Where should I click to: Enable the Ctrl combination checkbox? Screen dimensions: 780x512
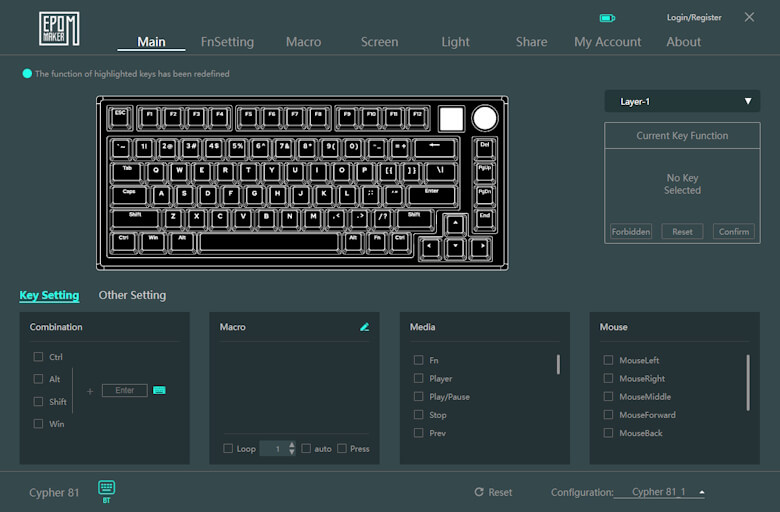click(39, 357)
